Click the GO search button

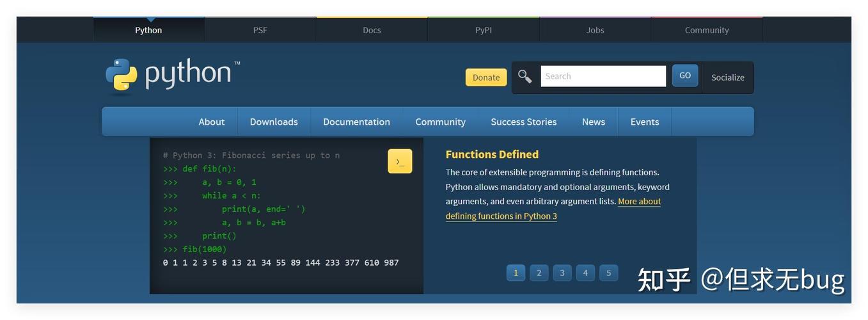(x=685, y=76)
